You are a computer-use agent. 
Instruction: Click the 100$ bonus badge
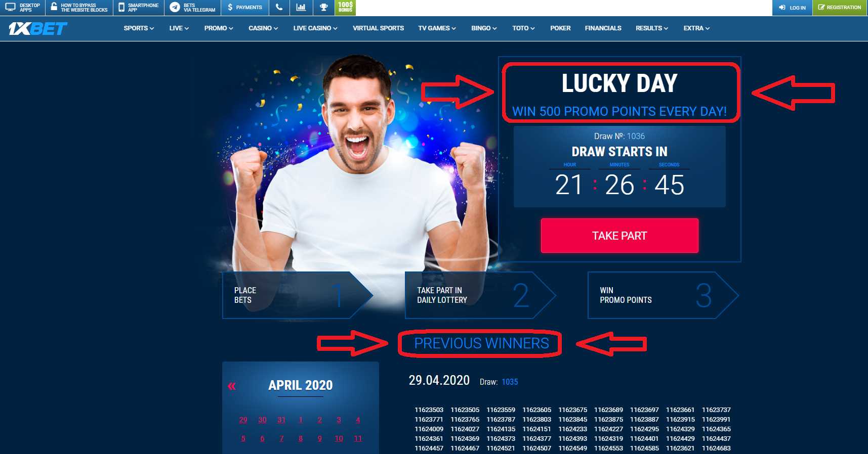click(x=345, y=7)
